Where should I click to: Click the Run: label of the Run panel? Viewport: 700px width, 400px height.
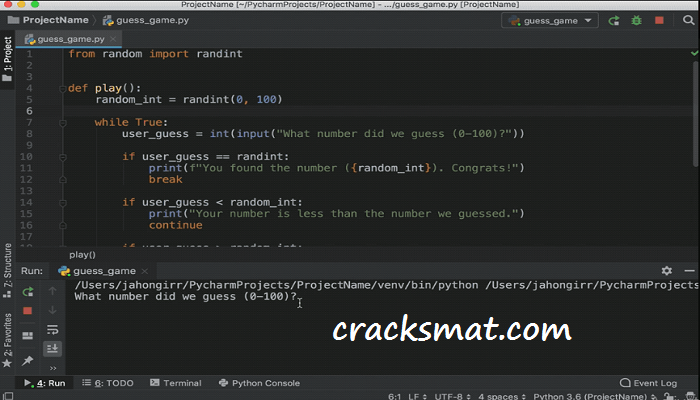[32, 271]
